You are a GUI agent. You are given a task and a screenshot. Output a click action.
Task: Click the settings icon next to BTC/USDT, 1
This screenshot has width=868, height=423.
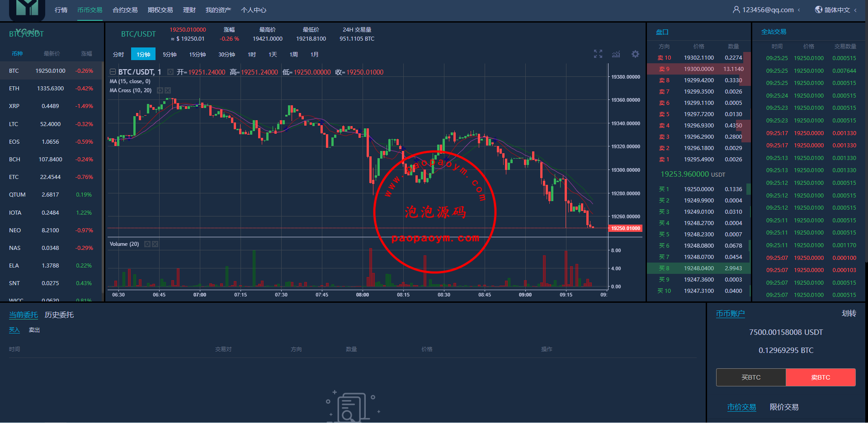pyautogui.click(x=170, y=72)
